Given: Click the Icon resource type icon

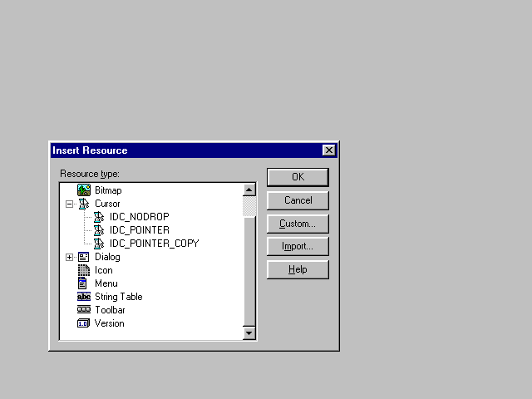Looking at the screenshot, I should [83, 270].
